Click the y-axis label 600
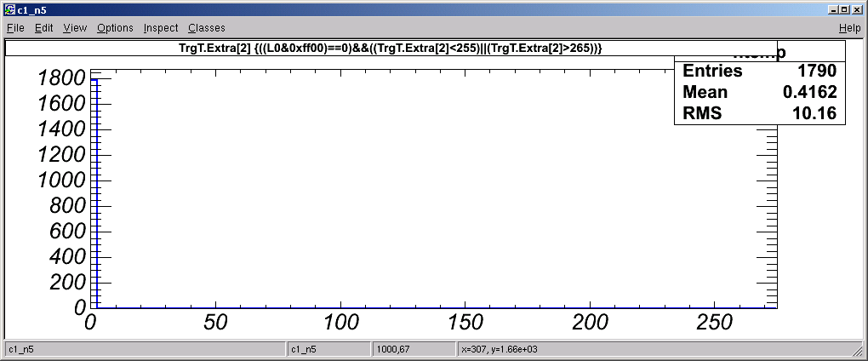Viewport: 868px width, 361px height. pyautogui.click(x=67, y=232)
